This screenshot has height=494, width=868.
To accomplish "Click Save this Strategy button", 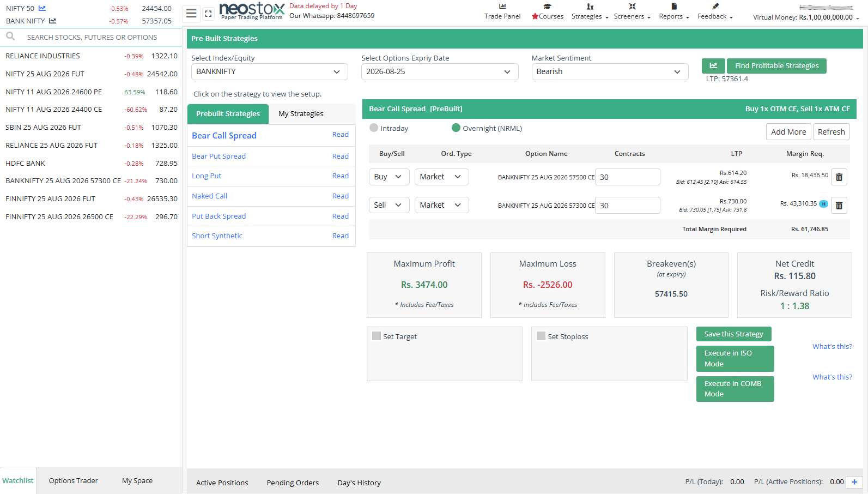I will tap(733, 334).
